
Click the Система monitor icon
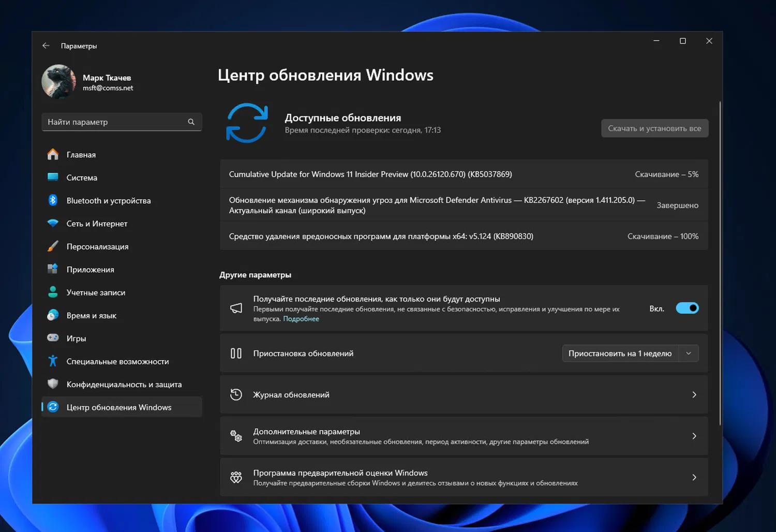click(53, 178)
